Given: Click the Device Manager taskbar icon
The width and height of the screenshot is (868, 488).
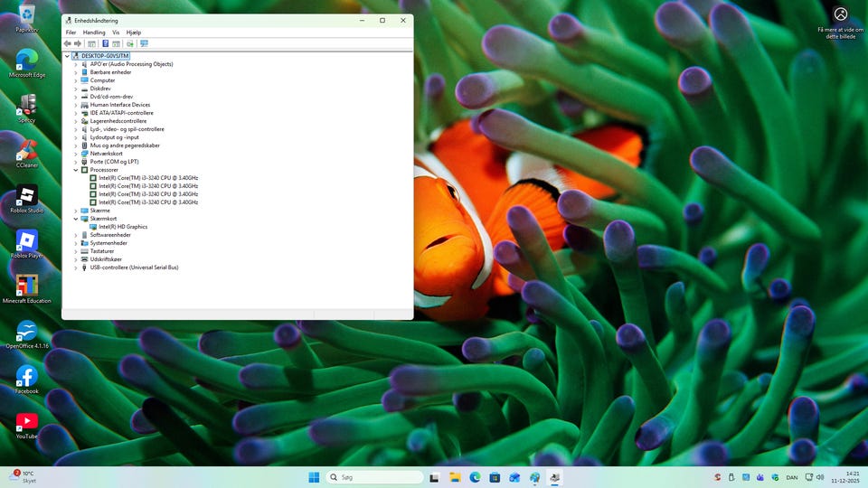Looking at the screenshot, I should coord(554,477).
